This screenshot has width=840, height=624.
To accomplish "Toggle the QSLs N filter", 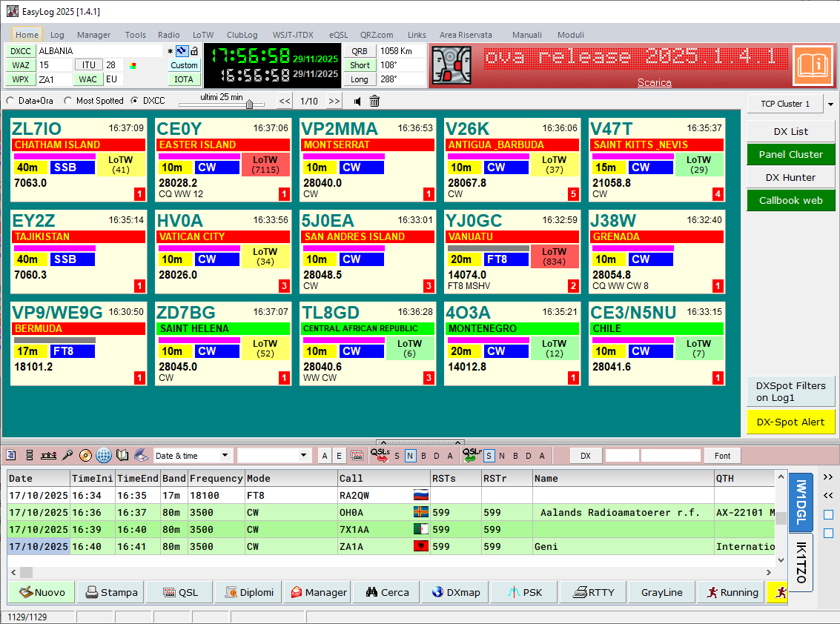I will tap(410, 456).
